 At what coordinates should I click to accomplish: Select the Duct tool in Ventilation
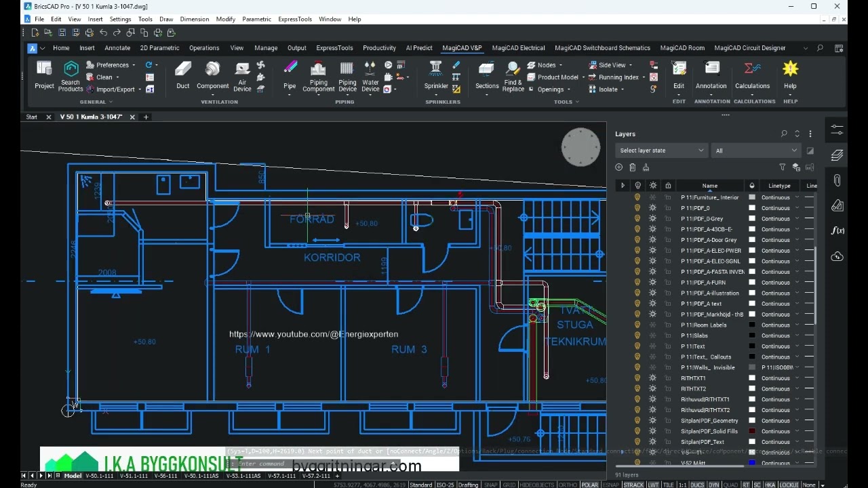tap(183, 74)
